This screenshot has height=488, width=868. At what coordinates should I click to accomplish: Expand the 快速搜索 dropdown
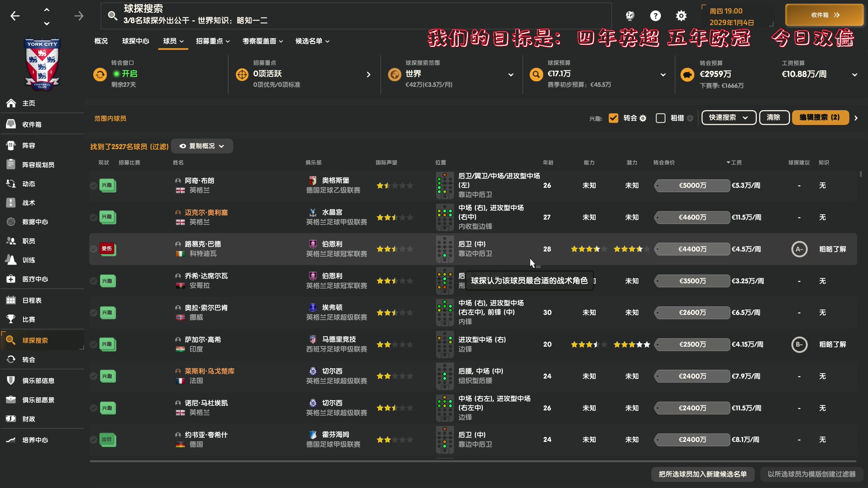[x=728, y=118]
